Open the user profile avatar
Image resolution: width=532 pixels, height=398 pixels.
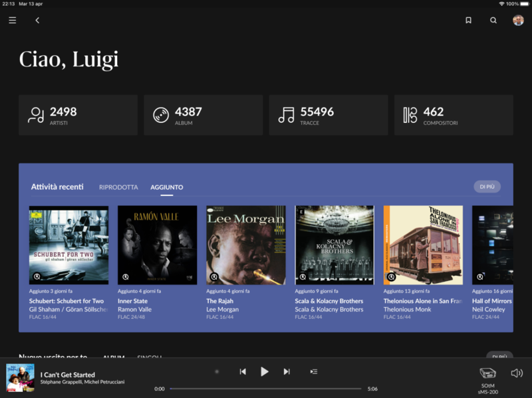tap(518, 21)
